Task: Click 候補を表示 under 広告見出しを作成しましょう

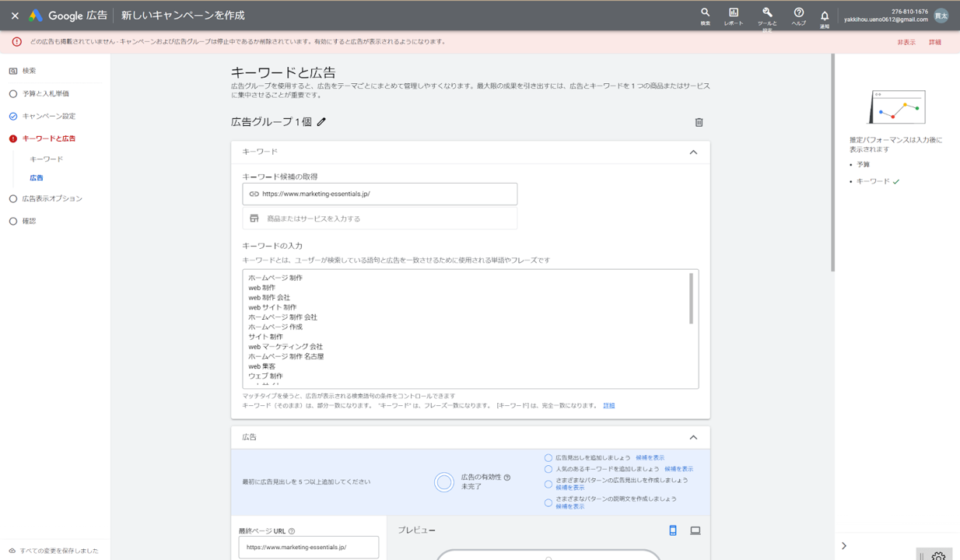Action: [x=570, y=488]
